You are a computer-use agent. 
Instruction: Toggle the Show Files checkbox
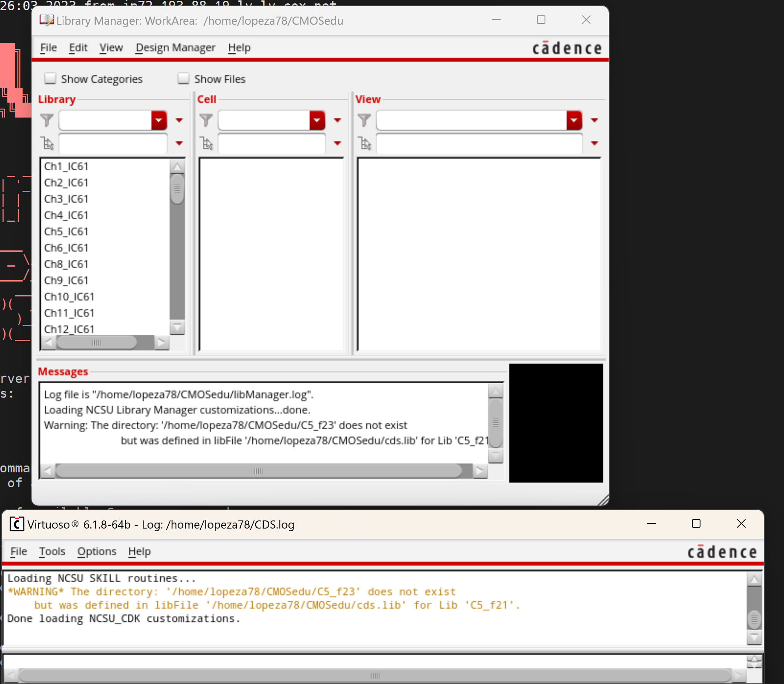[x=184, y=78]
